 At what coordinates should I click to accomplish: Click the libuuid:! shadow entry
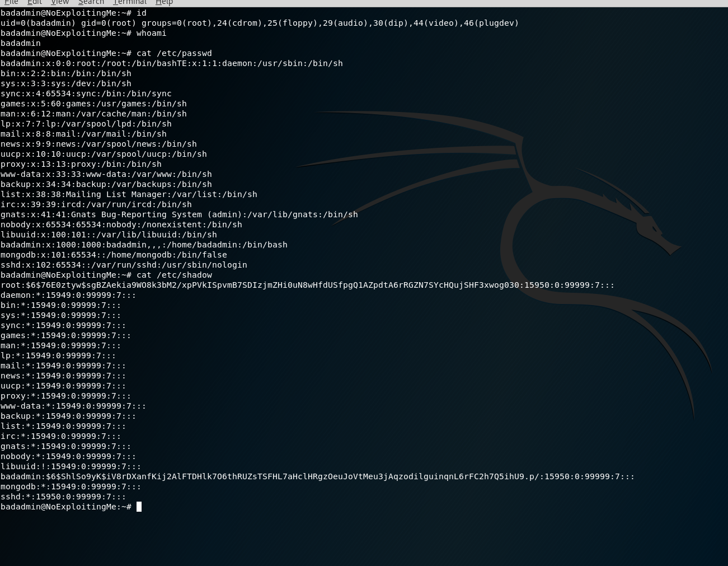click(71, 466)
